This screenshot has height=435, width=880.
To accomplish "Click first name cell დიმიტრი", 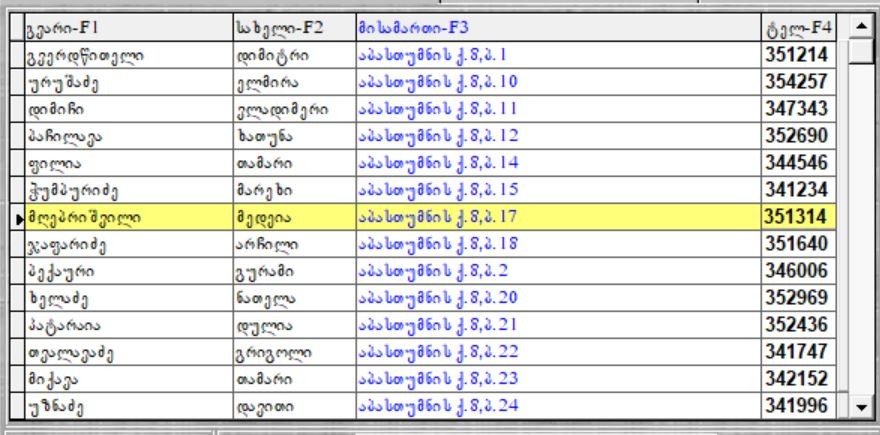I will click(x=295, y=55).
